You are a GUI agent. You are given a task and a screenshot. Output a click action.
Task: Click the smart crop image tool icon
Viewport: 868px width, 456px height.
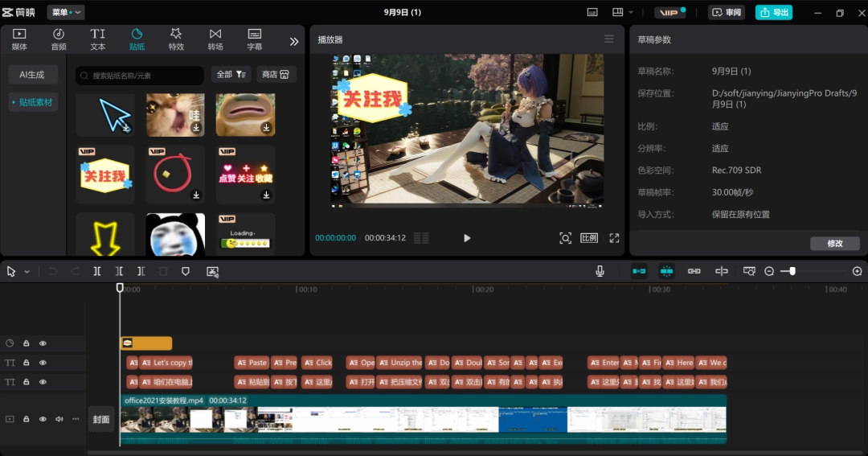(212, 272)
